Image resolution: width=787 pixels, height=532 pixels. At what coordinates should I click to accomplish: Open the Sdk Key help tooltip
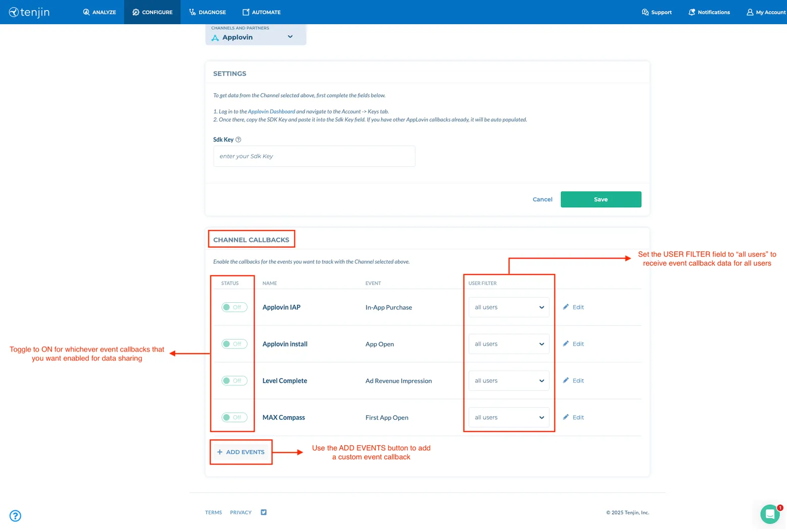click(x=238, y=140)
